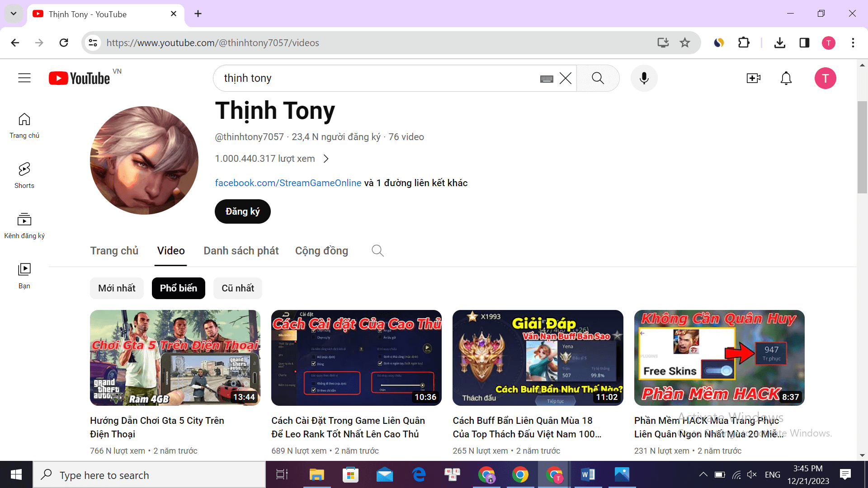
Task: Expand the tab search dropdown arrow
Action: point(14,14)
